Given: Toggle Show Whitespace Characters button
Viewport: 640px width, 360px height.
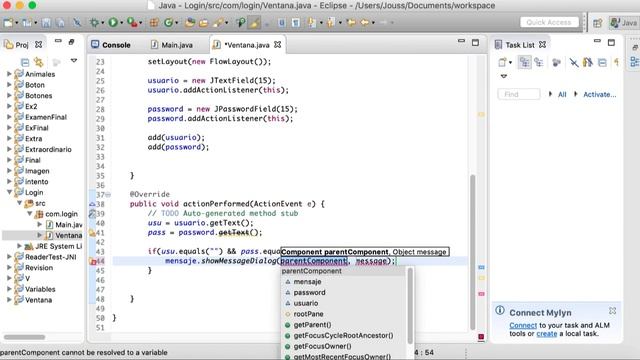Looking at the screenshot, I should click(x=296, y=23).
